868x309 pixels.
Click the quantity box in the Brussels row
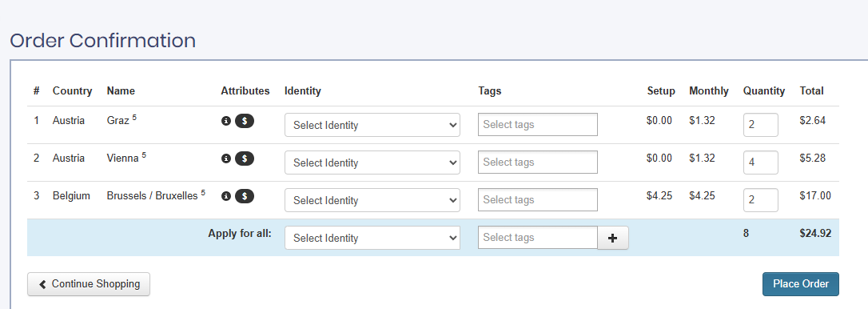pyautogui.click(x=761, y=200)
